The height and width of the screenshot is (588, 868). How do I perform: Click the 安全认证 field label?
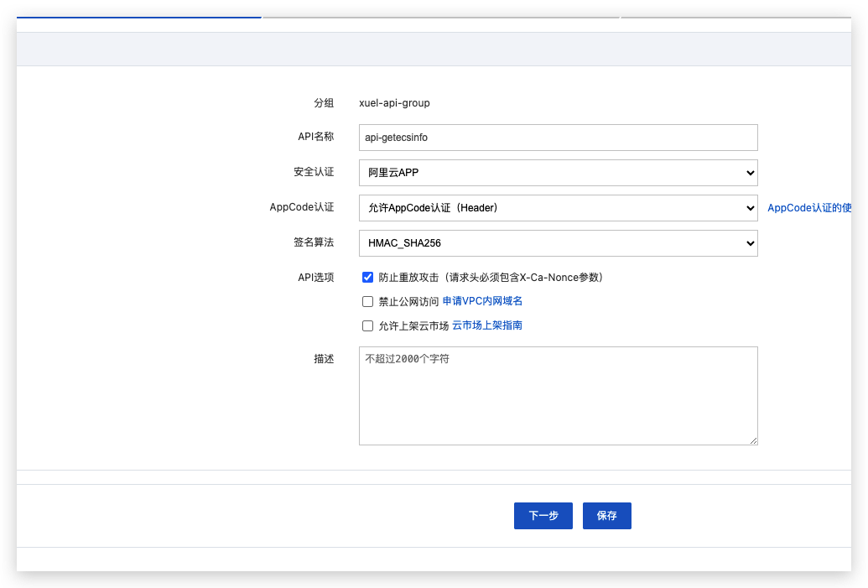[x=314, y=172]
